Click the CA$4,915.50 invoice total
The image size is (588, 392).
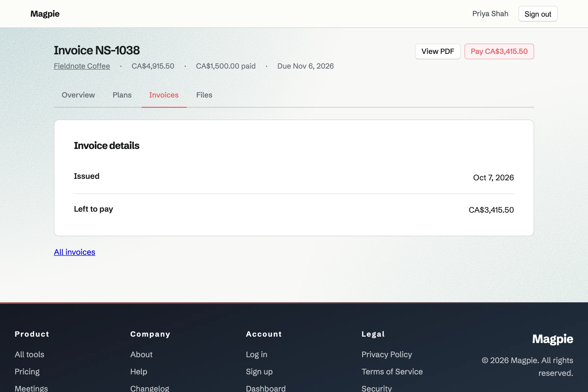153,66
